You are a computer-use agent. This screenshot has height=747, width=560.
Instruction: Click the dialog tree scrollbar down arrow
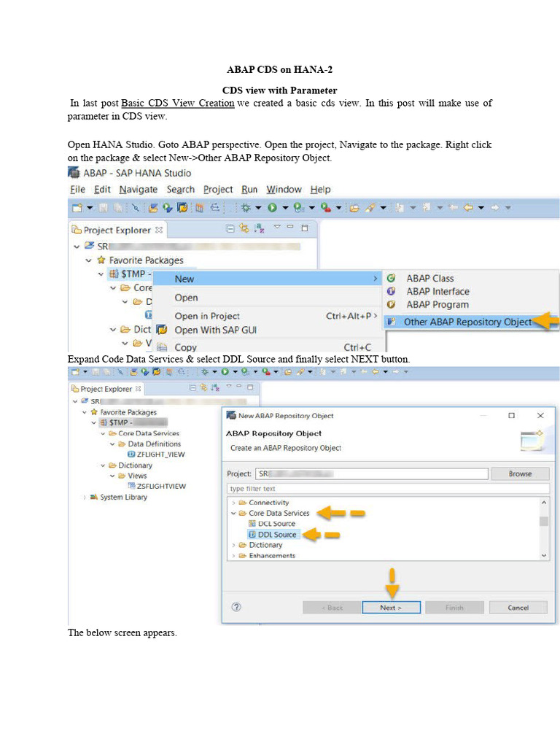544,555
